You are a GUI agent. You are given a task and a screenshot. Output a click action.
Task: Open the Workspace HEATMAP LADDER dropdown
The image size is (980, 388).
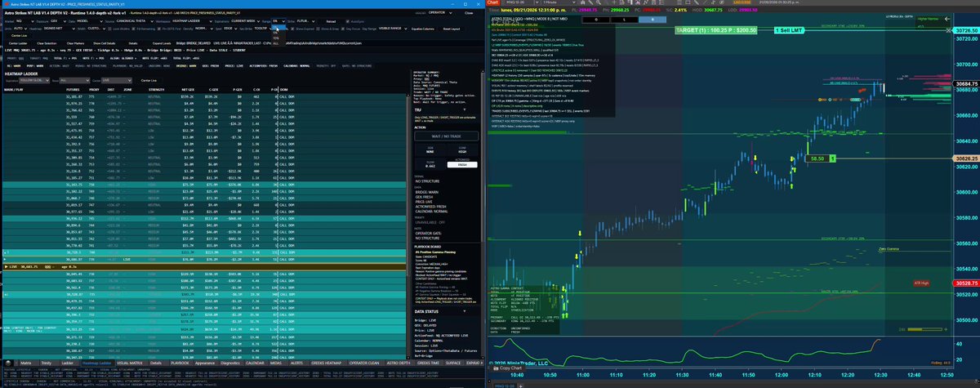(191, 20)
